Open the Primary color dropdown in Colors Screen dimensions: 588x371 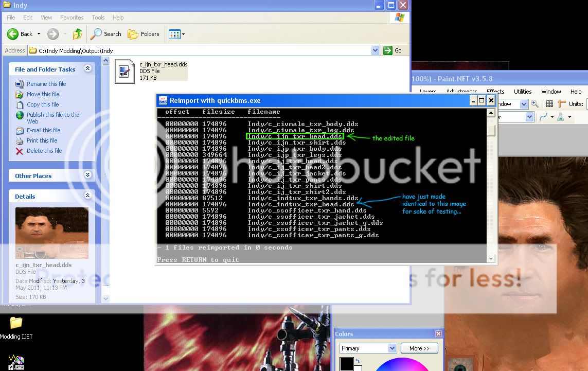coord(392,348)
